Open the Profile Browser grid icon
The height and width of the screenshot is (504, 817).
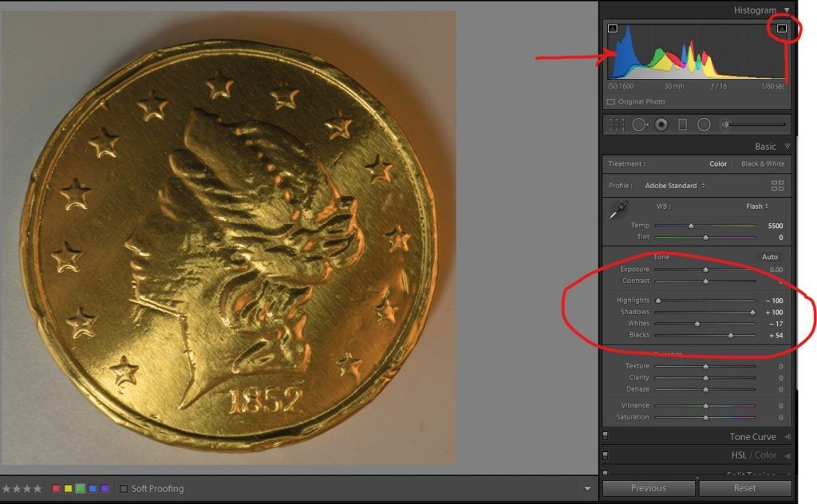coord(777,186)
